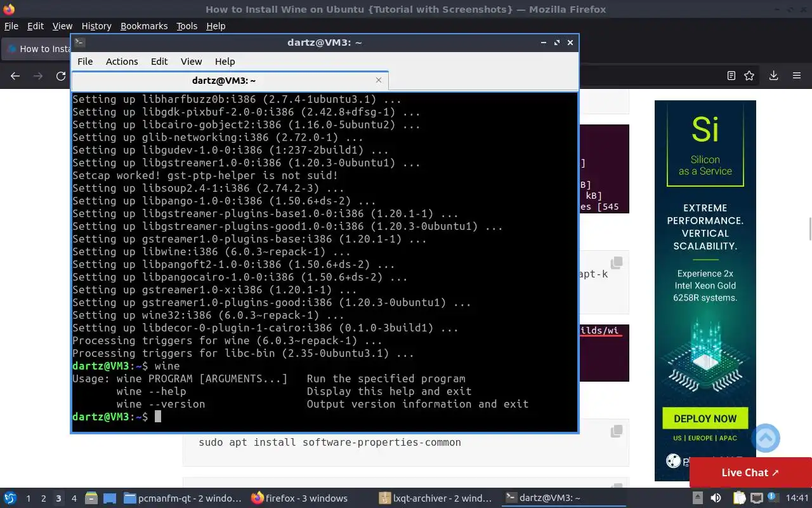Click 'Setting up wine32:i386' terminal line

(x=208, y=315)
